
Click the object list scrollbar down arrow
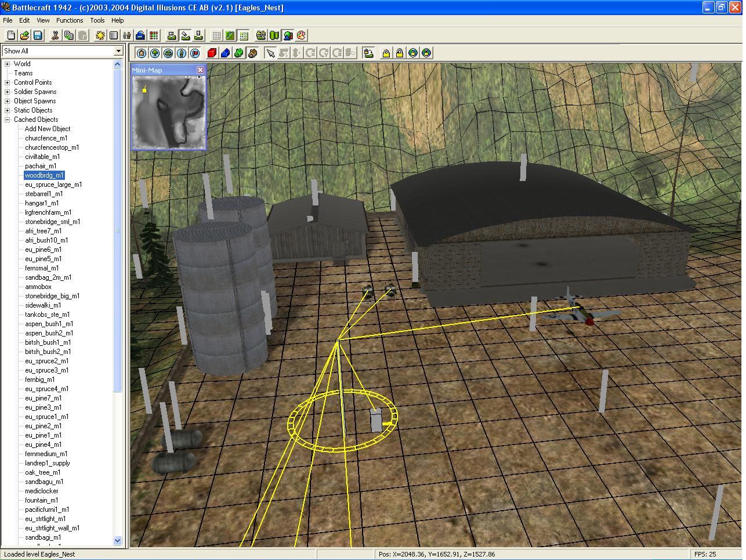pyautogui.click(x=118, y=540)
